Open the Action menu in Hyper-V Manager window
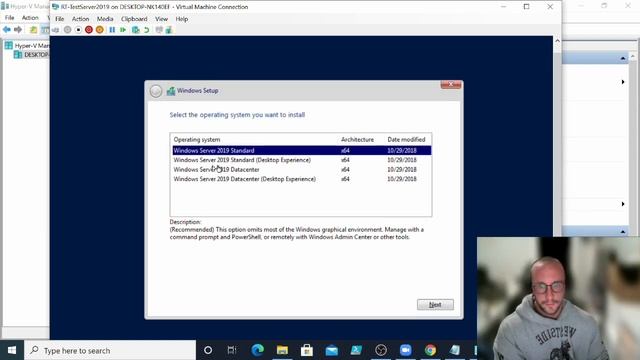 [30, 18]
